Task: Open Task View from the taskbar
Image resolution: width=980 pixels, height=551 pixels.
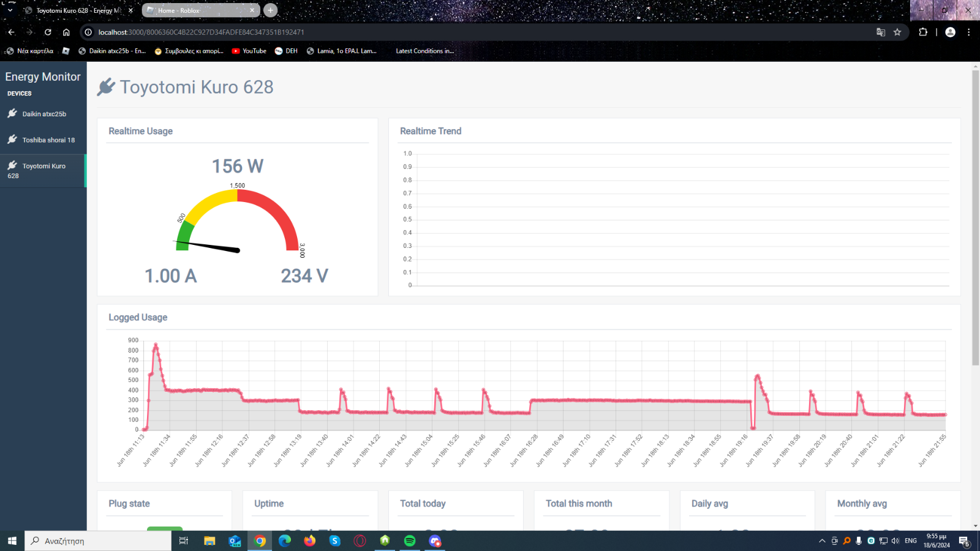Action: [x=183, y=541]
